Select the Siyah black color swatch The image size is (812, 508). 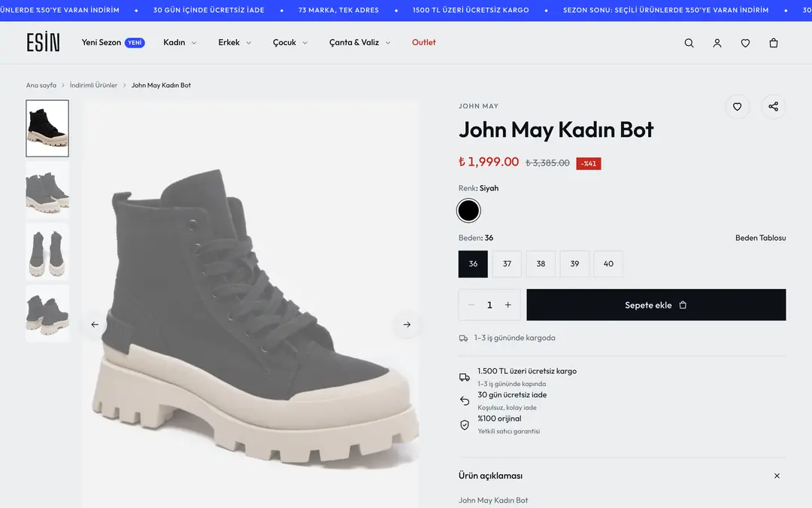[468, 211]
